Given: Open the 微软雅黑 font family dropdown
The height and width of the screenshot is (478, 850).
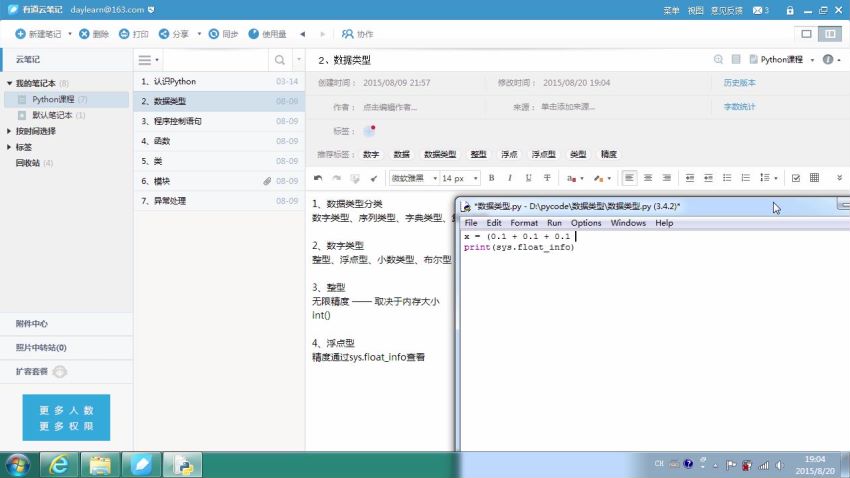Looking at the screenshot, I should pyautogui.click(x=411, y=178).
